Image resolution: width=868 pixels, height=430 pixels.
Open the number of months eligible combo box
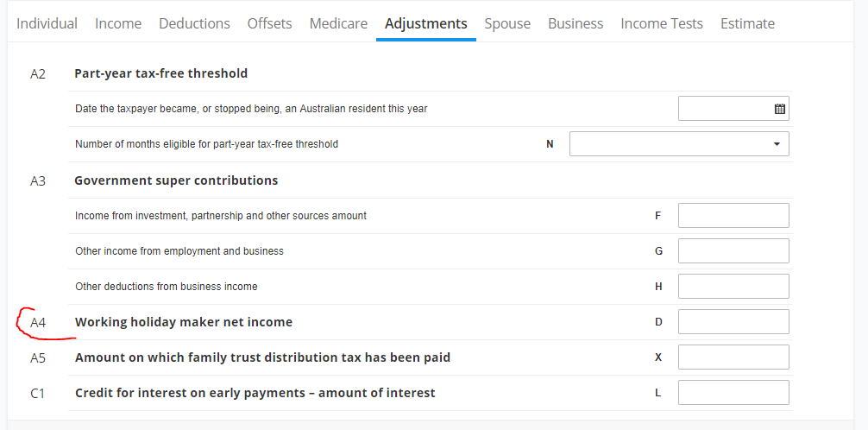(x=679, y=144)
